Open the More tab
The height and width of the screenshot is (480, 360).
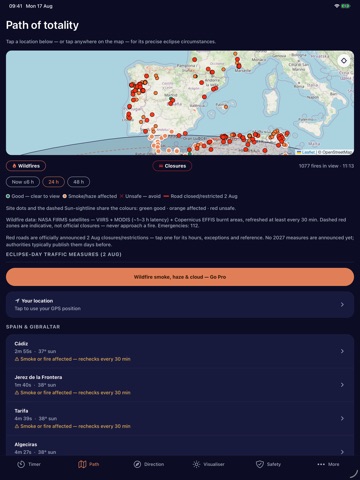coord(328,464)
